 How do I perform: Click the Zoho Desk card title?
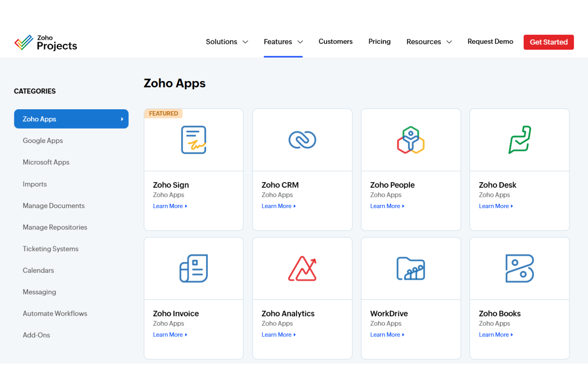coord(497,185)
